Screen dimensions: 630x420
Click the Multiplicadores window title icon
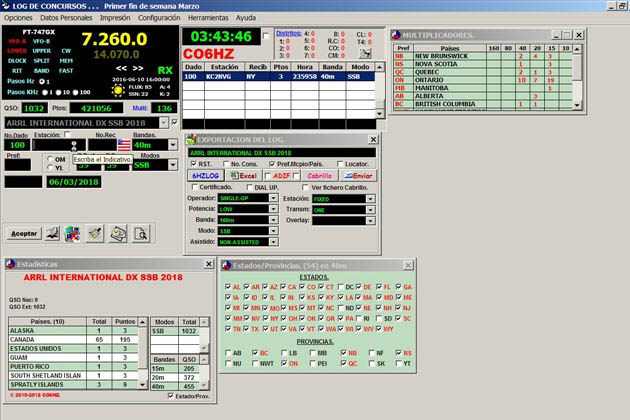pyautogui.click(x=396, y=35)
